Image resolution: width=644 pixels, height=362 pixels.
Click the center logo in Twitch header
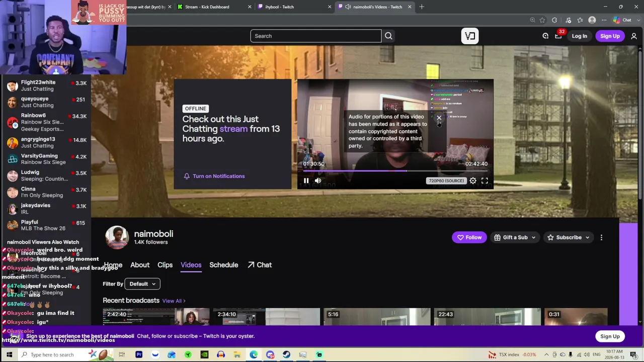click(x=470, y=36)
